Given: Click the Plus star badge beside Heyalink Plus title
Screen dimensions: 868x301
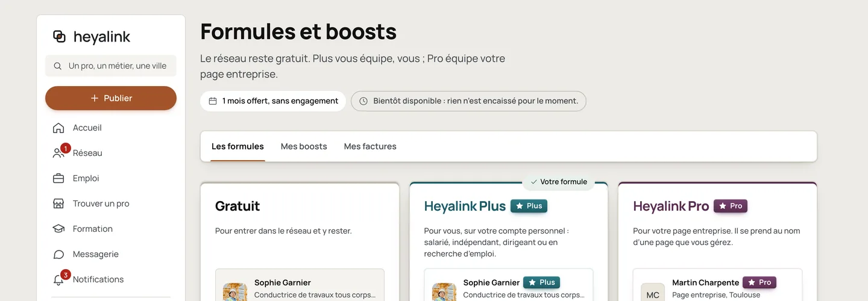Looking at the screenshot, I should pos(529,206).
